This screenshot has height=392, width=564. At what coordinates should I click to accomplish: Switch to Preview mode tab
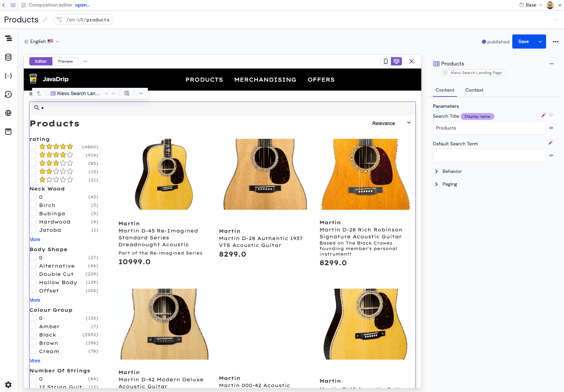point(66,61)
